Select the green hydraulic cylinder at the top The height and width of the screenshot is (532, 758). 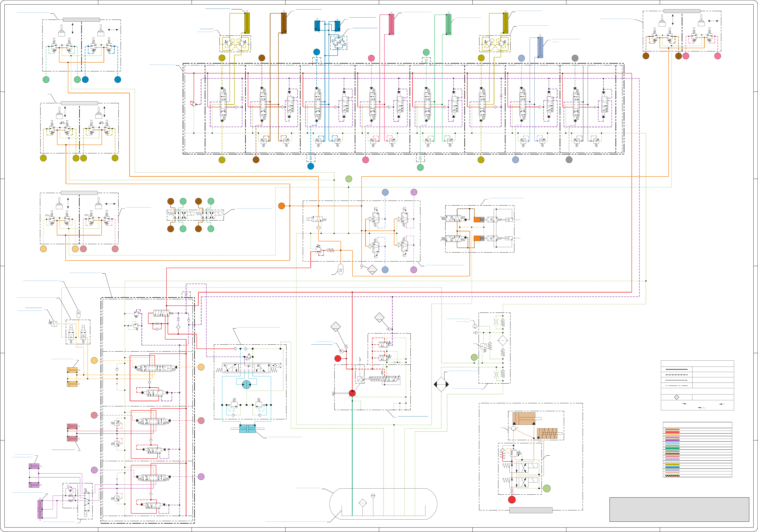coord(449,24)
